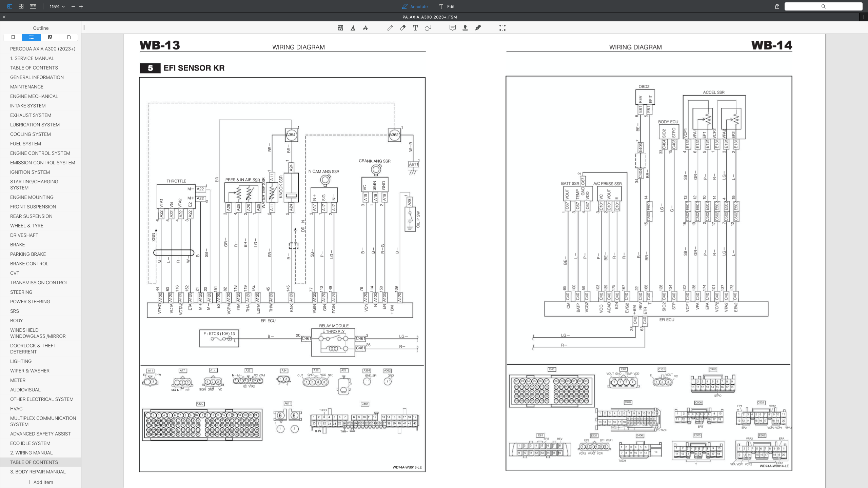Image resolution: width=868 pixels, height=488 pixels.
Task: Switch sidebar to Bookmarks view
Action: [x=13, y=37]
